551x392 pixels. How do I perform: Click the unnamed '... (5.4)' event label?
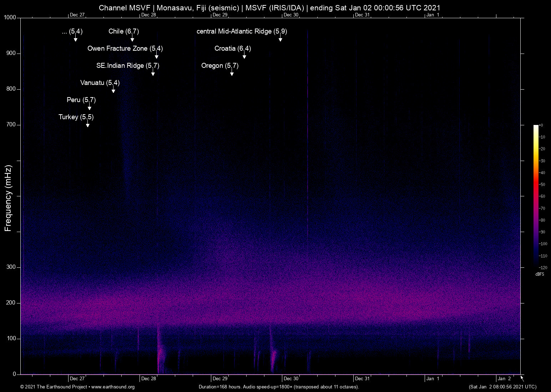tap(72, 31)
